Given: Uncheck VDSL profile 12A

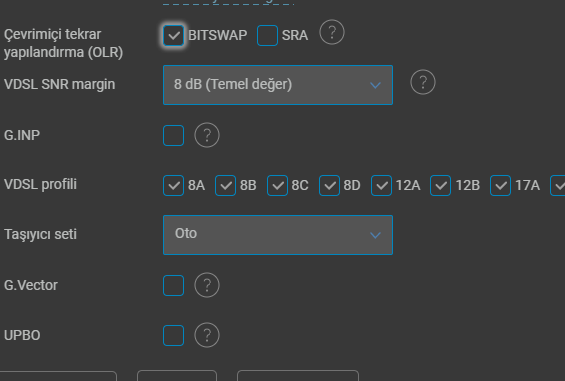Looking at the screenshot, I should [x=382, y=186].
